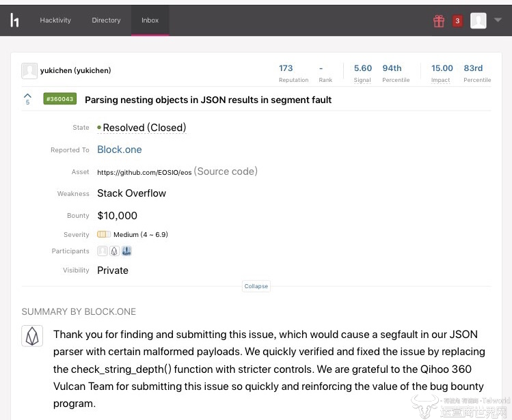Switch to the Inbox tab
The height and width of the screenshot is (420, 512).
(x=150, y=20)
